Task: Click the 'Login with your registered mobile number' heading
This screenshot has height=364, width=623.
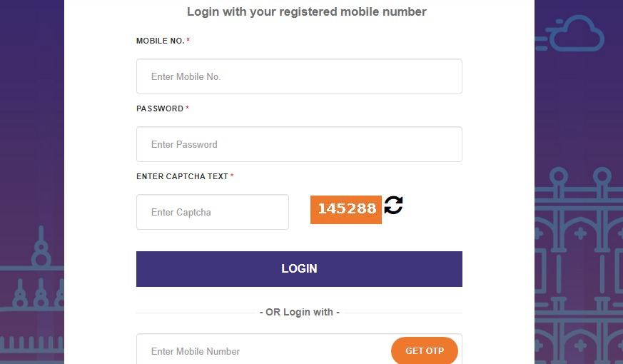Action: [x=307, y=11]
